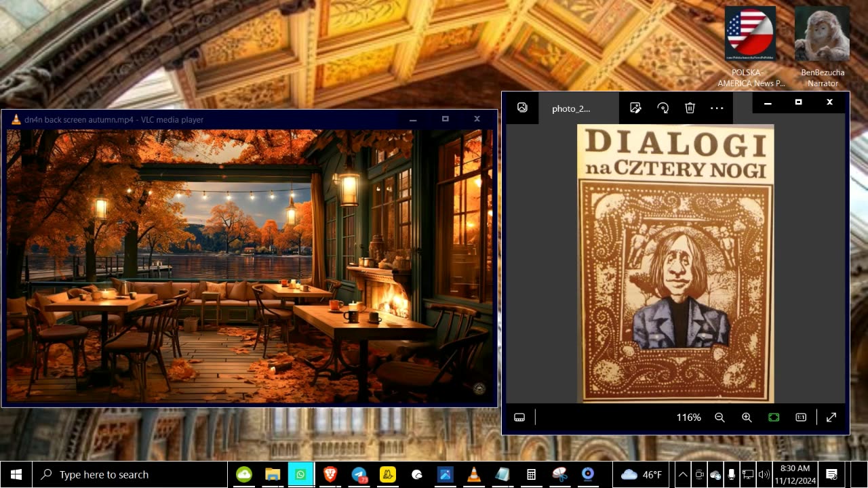Open the 46°F weather widget
Viewport: 868px width, 488px height.
click(x=642, y=474)
